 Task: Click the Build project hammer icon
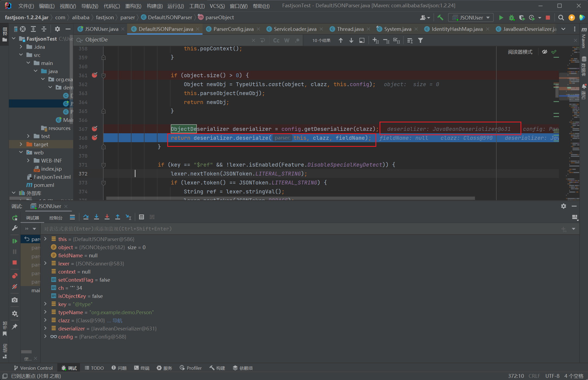[440, 18]
